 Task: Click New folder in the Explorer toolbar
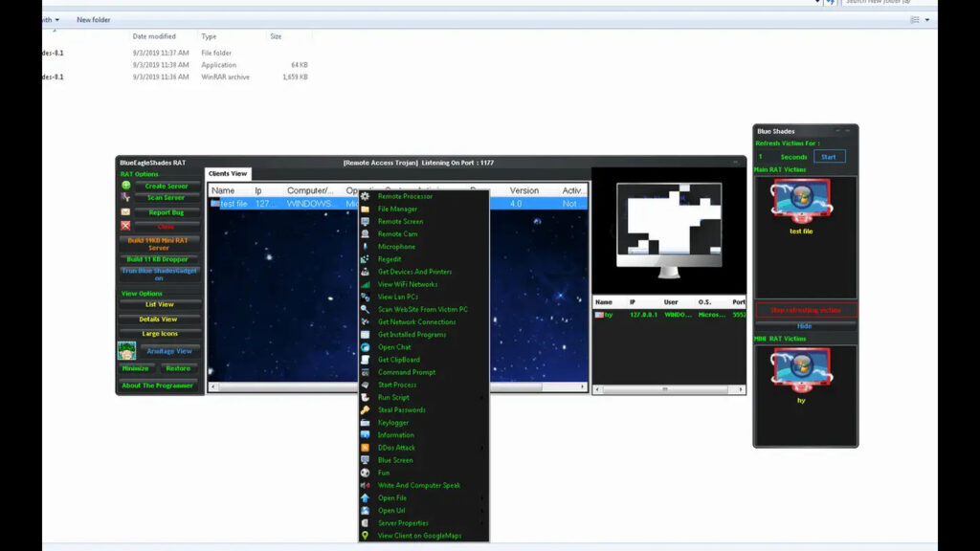(94, 20)
